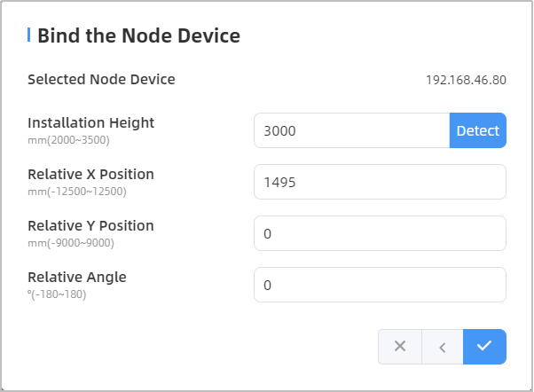Image resolution: width=534 pixels, height=392 pixels.
Task: Click the Installation Height input field
Action: pos(351,130)
